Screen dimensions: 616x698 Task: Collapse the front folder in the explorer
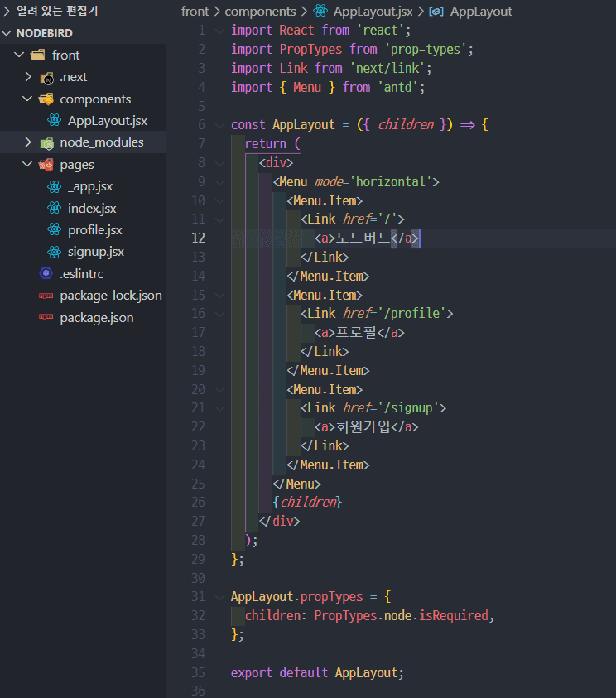click(x=18, y=55)
